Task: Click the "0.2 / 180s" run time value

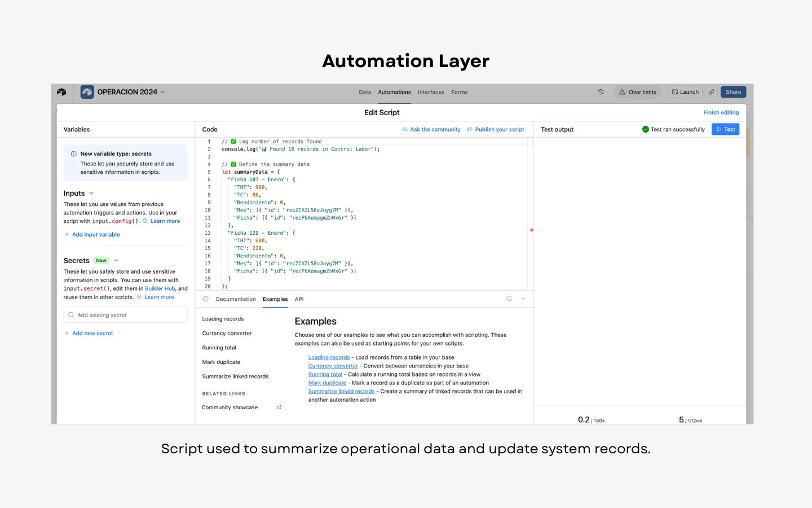Action: click(x=591, y=420)
